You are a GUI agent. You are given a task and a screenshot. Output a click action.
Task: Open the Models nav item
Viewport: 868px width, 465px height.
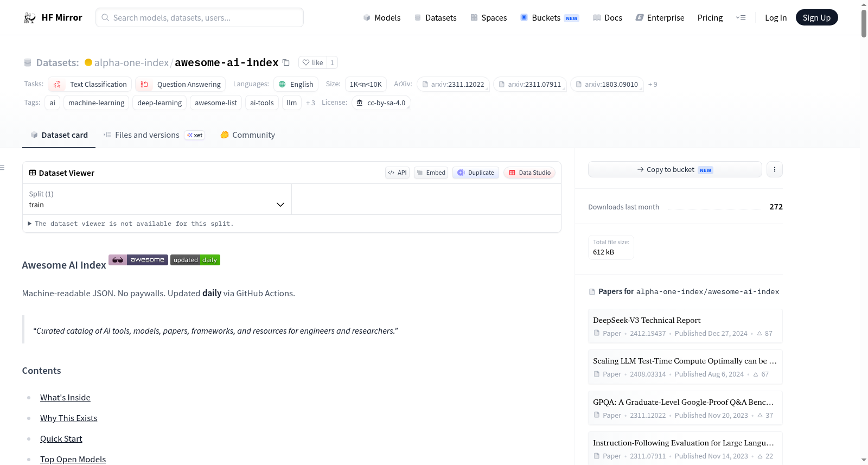[382, 17]
